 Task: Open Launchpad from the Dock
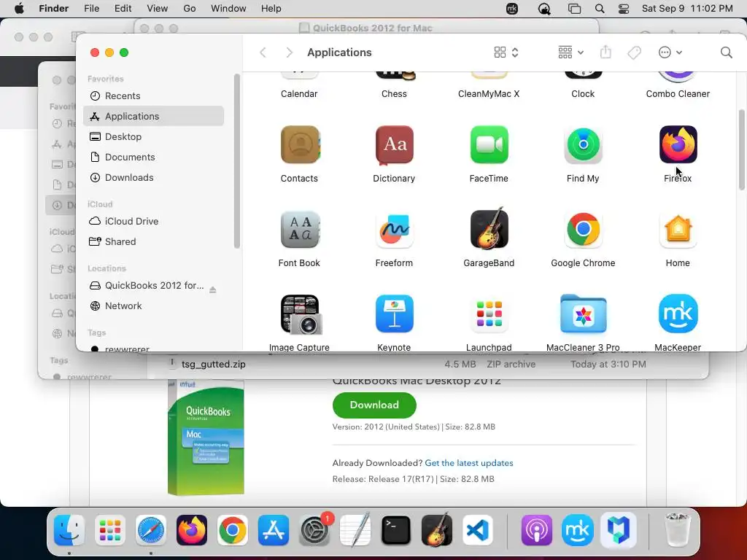(x=110, y=530)
